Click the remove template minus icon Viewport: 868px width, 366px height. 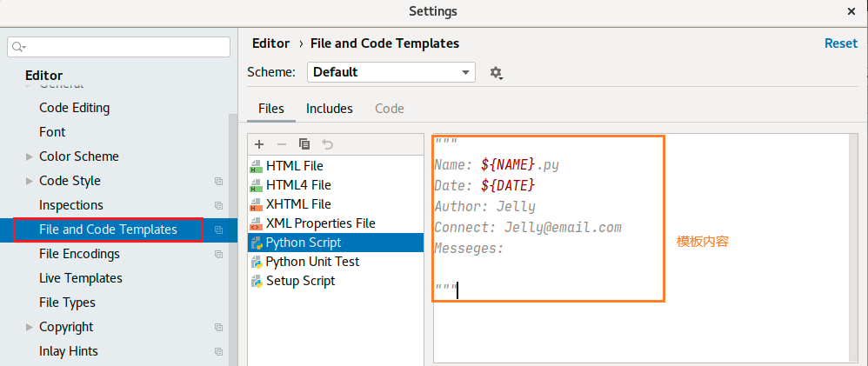[x=281, y=144]
